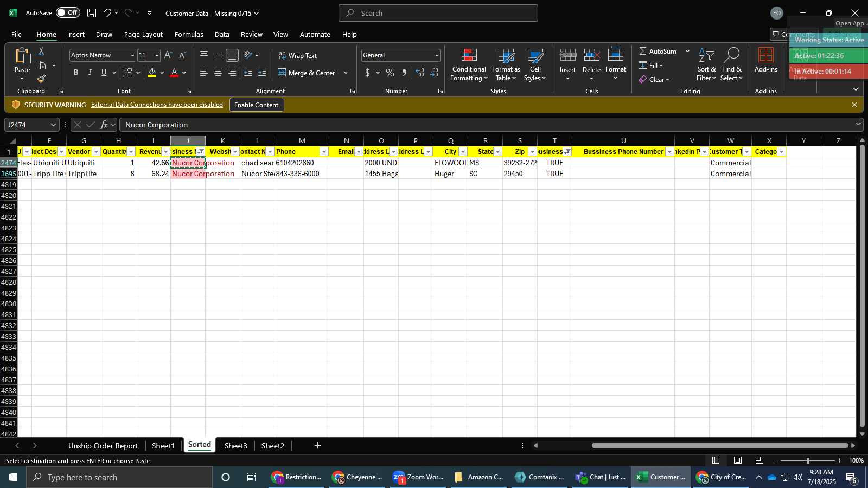Open Conditional Formatting
The width and height of the screenshot is (868, 488).
(x=469, y=65)
